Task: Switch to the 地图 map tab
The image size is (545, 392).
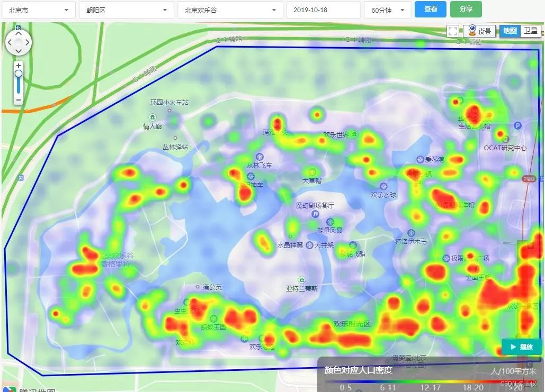Action: pyautogui.click(x=510, y=31)
